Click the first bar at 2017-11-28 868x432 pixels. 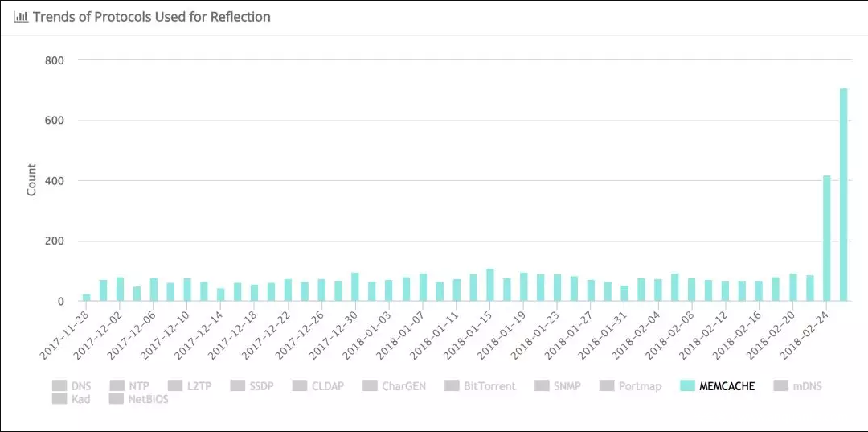click(87, 298)
